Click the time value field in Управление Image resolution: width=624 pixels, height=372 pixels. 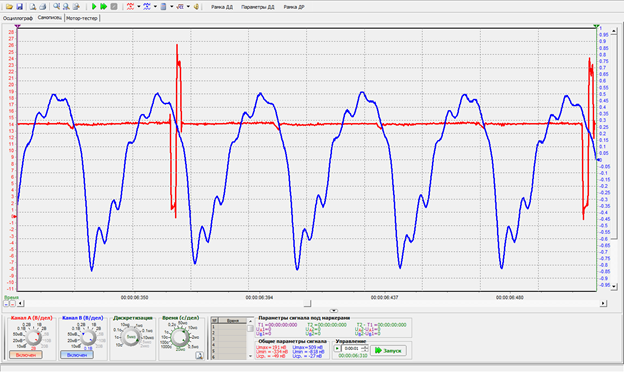coord(351,349)
